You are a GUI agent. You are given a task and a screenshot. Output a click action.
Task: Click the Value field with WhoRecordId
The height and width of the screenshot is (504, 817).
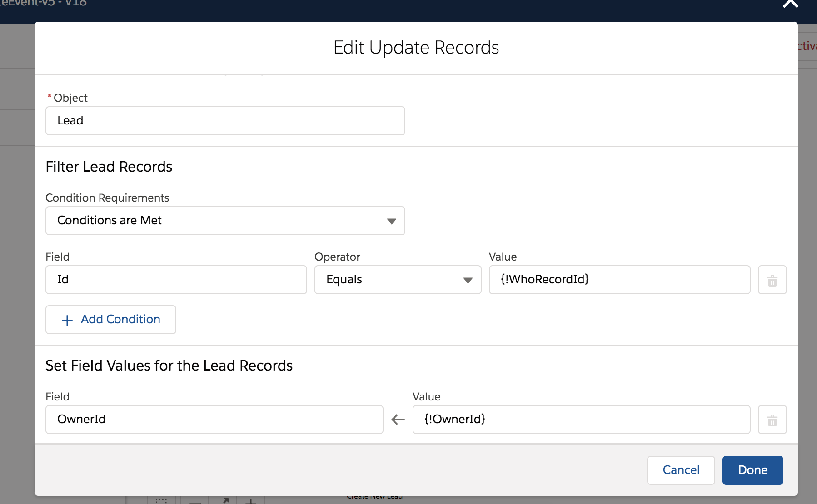(619, 280)
